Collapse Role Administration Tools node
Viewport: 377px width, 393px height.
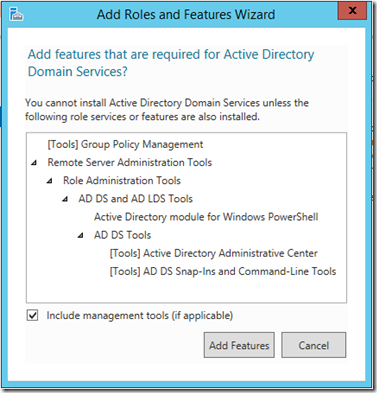[x=50, y=181]
